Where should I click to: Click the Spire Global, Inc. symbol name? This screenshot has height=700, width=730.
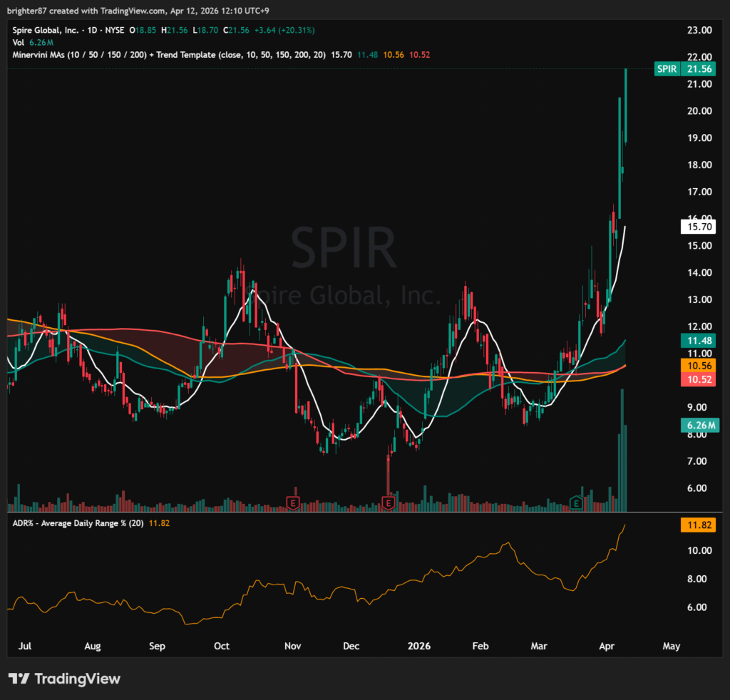tap(46, 31)
